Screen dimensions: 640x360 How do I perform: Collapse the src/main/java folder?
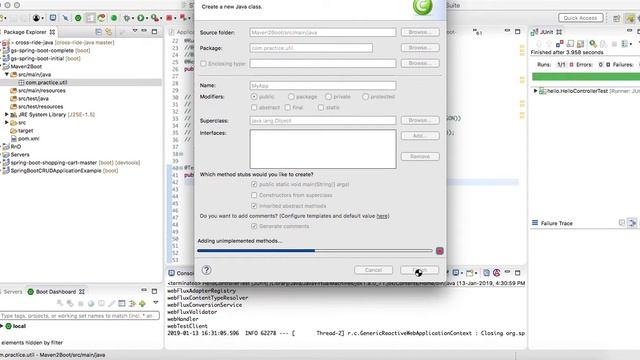[x=7, y=74]
